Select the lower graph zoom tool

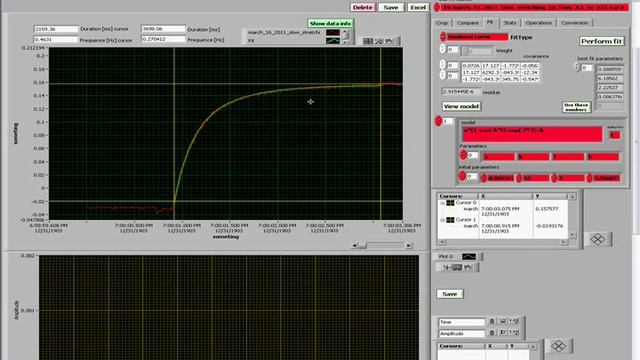[457, 267]
